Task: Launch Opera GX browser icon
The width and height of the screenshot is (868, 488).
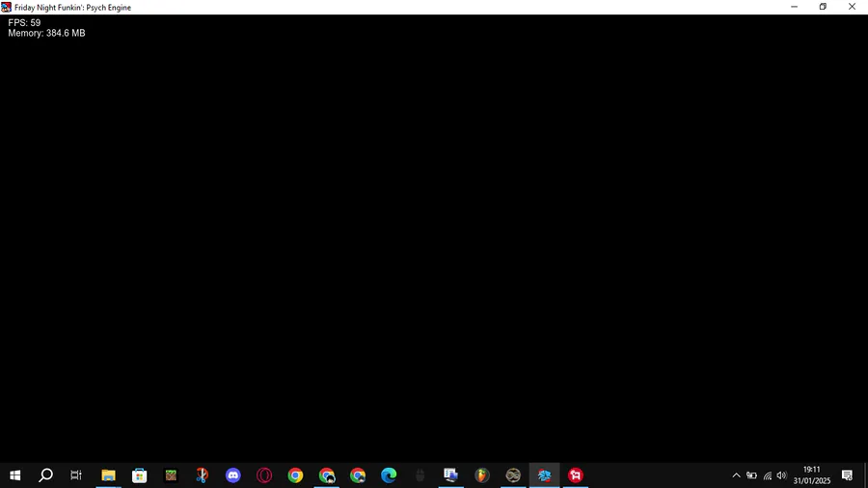Action: coord(264,475)
